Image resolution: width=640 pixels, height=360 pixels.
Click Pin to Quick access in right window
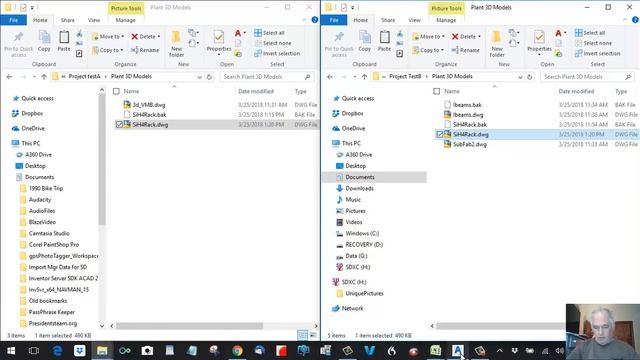coord(339,44)
